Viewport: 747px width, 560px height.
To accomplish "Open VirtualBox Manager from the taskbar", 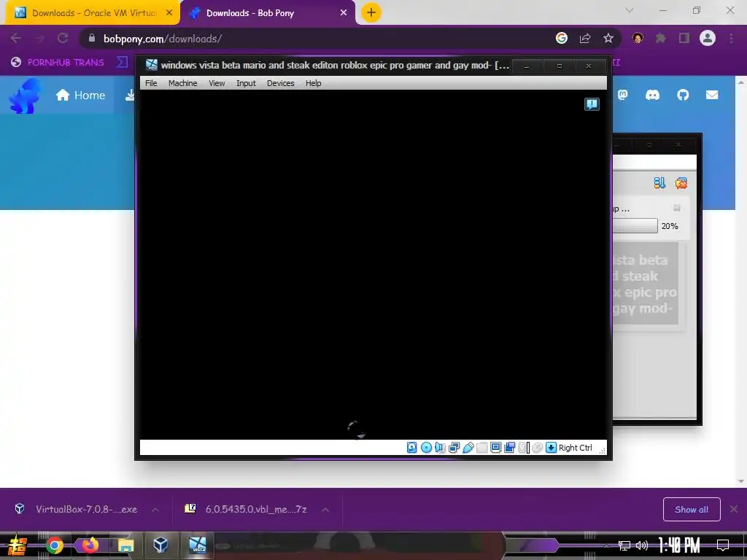I will (x=160, y=545).
